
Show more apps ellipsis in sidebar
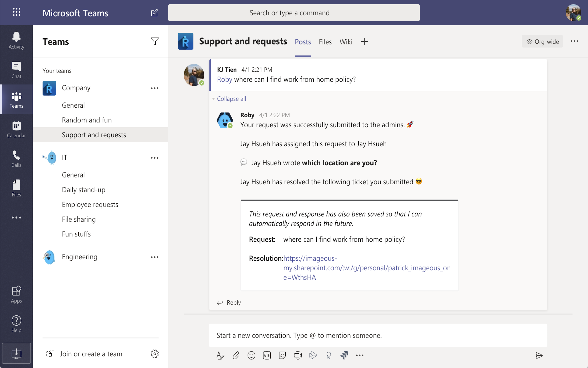(16, 217)
